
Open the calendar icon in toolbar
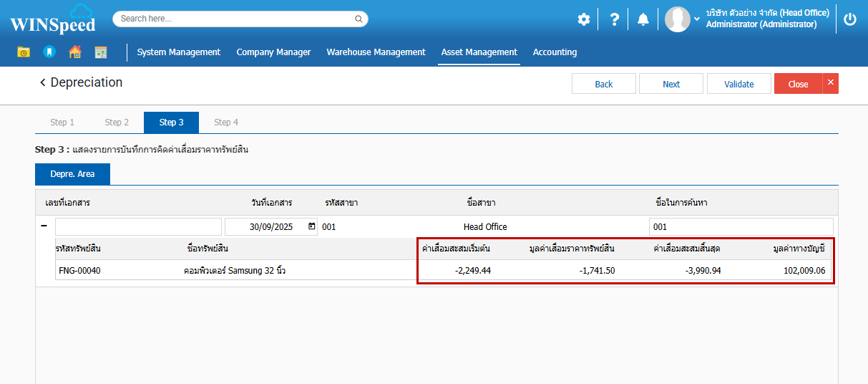point(101,52)
